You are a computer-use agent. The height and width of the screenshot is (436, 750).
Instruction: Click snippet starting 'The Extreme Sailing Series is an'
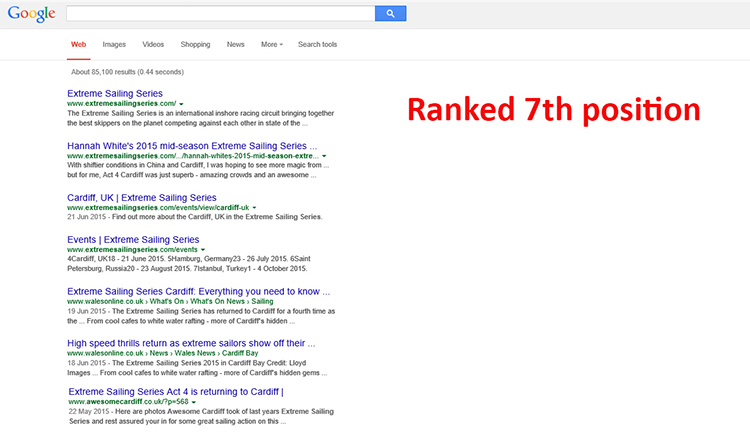coord(200,118)
